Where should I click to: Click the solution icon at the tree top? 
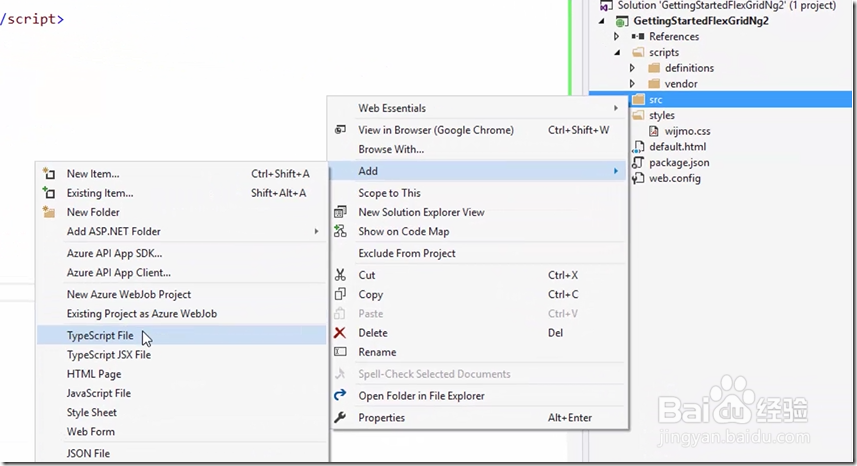606,6
